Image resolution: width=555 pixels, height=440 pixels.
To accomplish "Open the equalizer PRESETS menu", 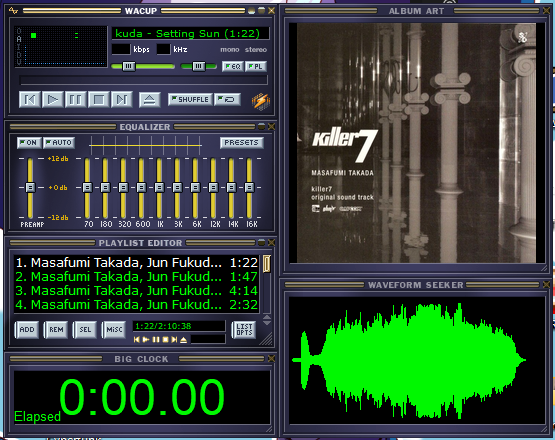I will point(241,143).
